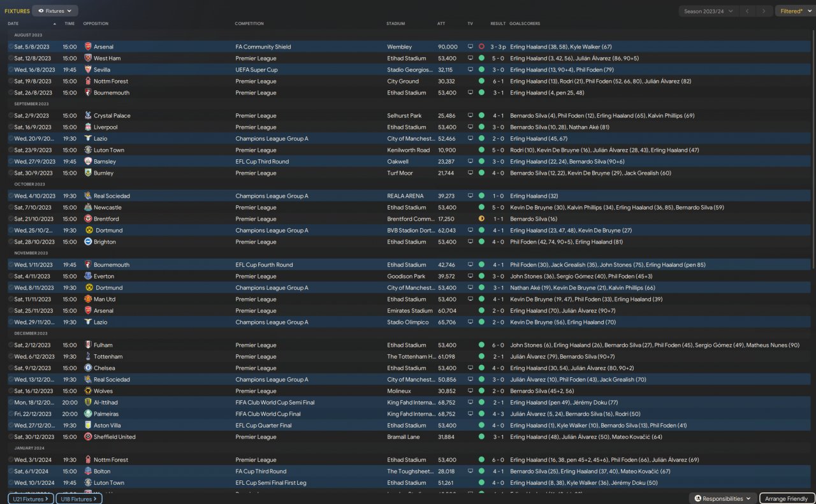Click the 'Bramall Lane' stadium text

404,436
